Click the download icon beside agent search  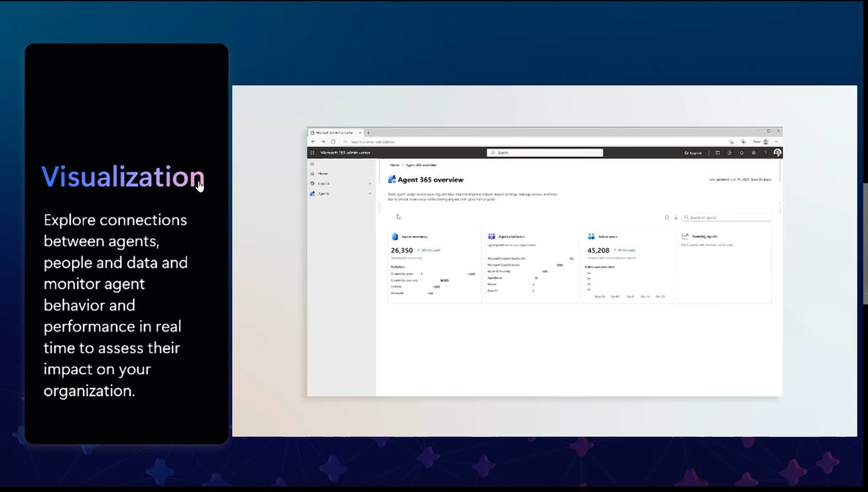click(x=675, y=217)
